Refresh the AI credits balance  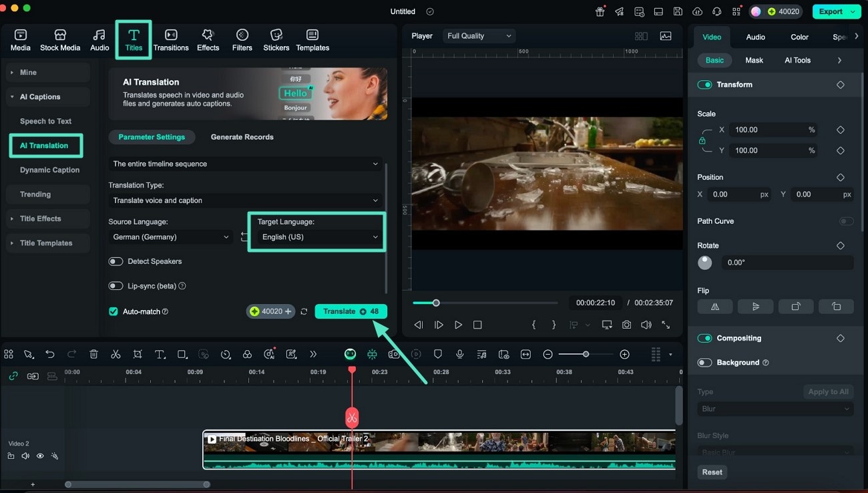304,312
